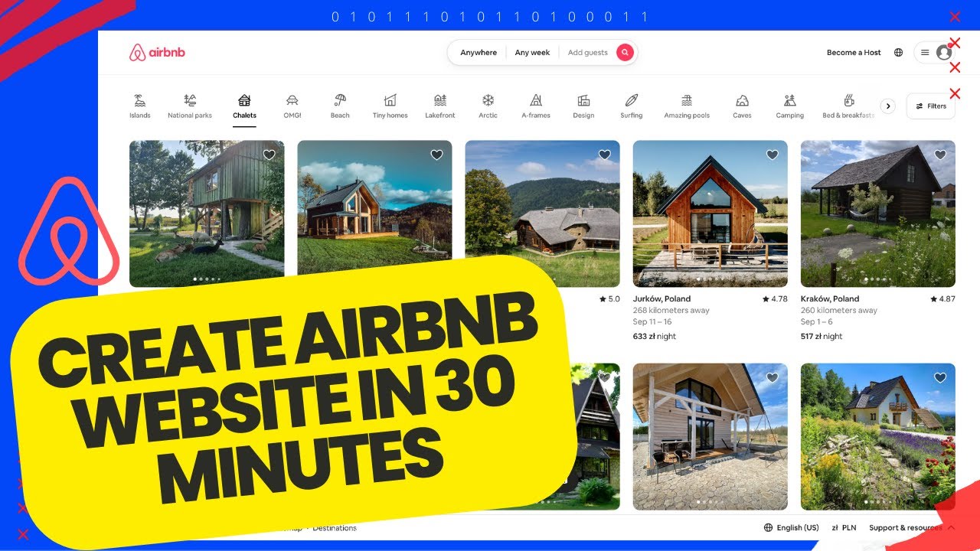
Task: Click 517 zł night price
Action: point(822,336)
